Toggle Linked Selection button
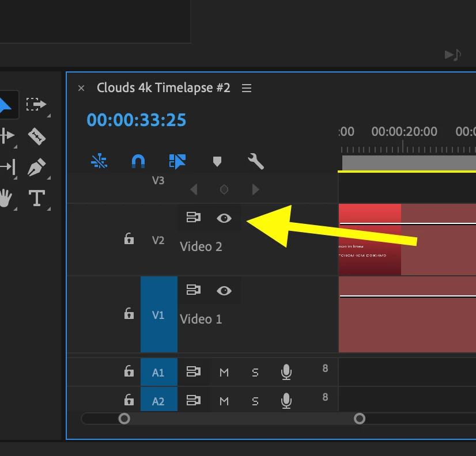Viewport: 476px width, 456px height. pos(177,161)
